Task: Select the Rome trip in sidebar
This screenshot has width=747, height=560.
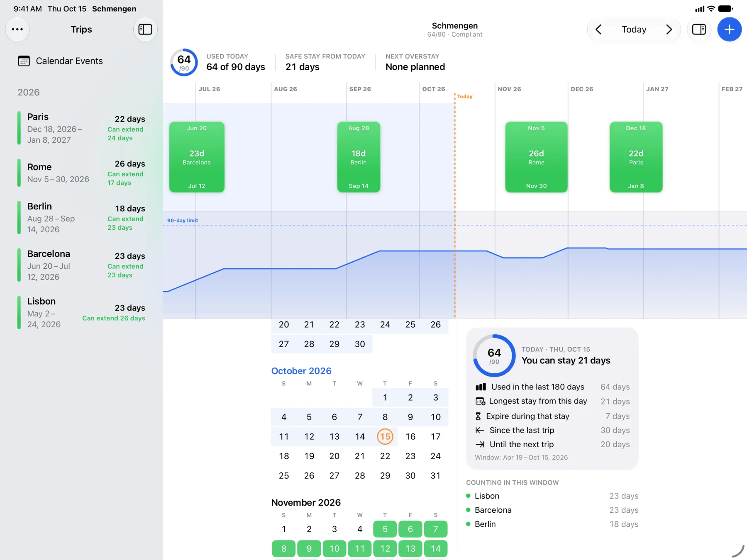Action: tap(81, 173)
